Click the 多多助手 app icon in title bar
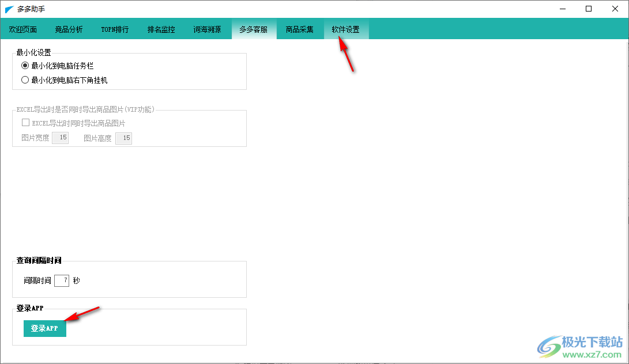Viewport: 629px width, 364px height. 9,9
